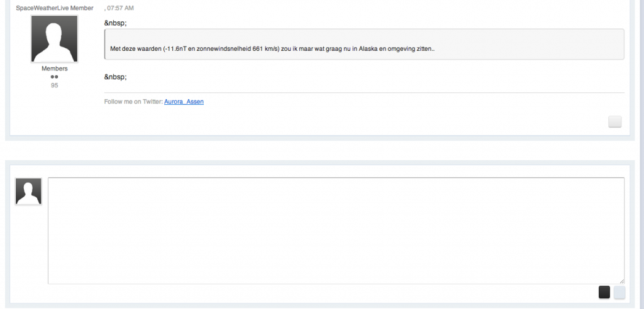Open the Aurora_Assen Twitter link
This screenshot has width=644, height=309.
tap(184, 102)
